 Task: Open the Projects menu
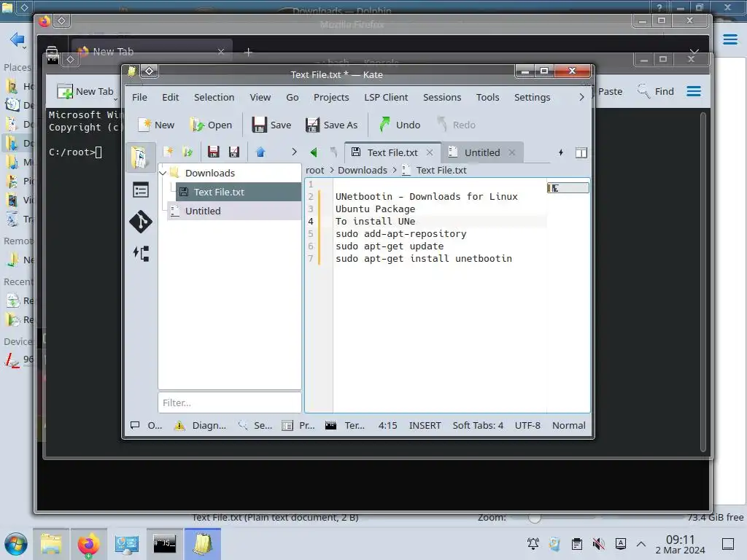point(331,97)
